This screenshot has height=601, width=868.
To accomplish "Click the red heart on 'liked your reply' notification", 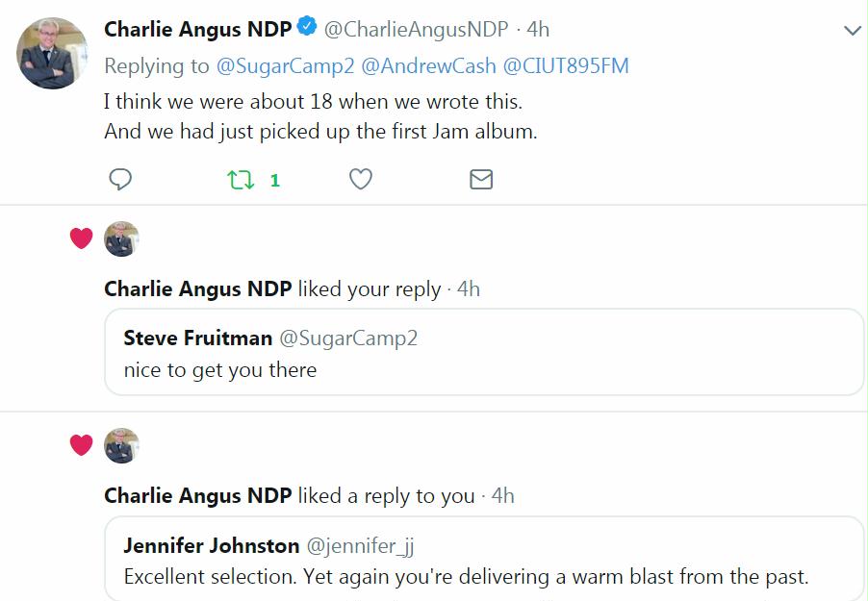I will point(81,238).
